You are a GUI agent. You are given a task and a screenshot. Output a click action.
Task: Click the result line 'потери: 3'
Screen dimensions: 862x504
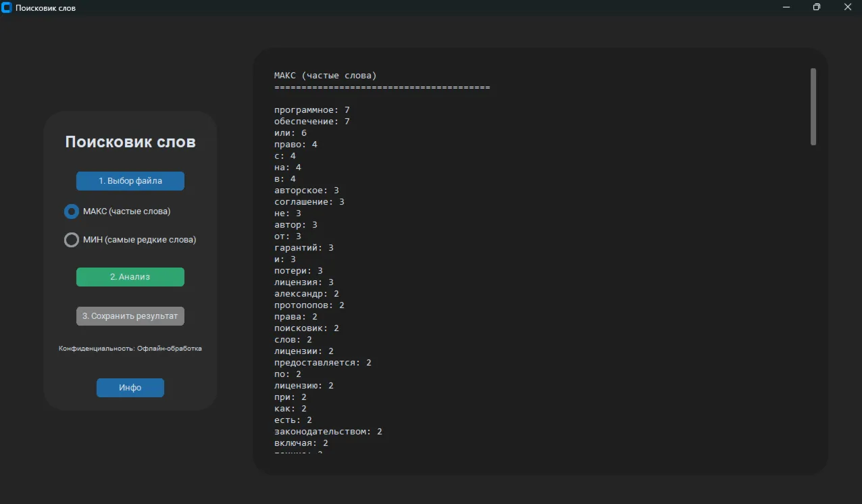[x=299, y=271]
